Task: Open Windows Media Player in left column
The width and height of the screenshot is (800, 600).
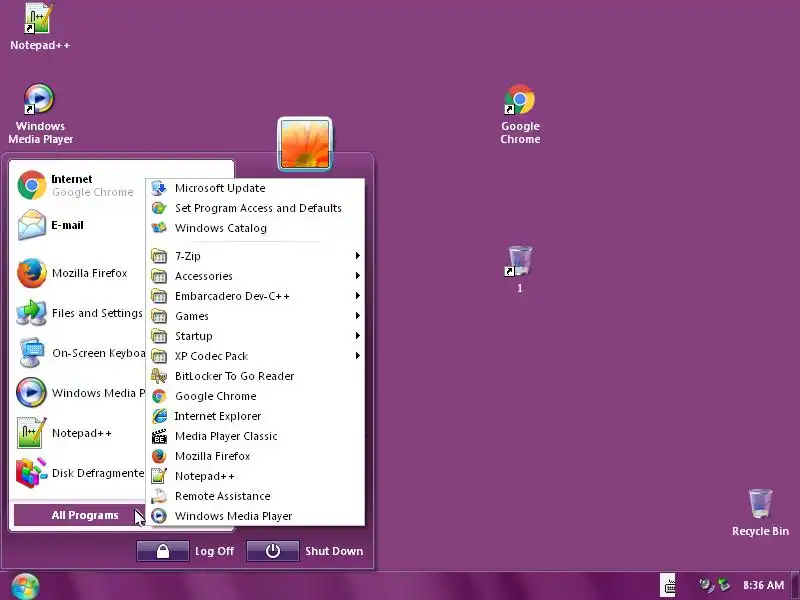Action: tap(79, 393)
